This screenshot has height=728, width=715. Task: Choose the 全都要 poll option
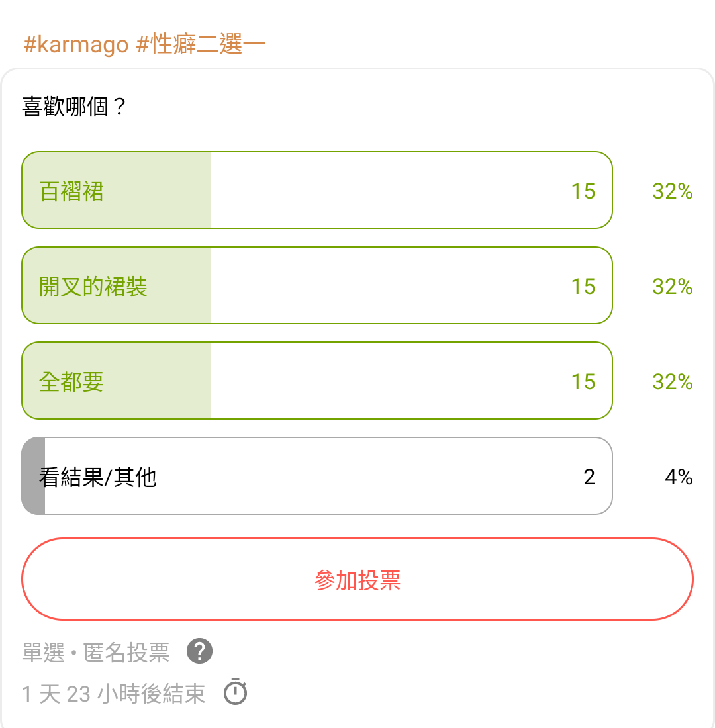point(317,381)
